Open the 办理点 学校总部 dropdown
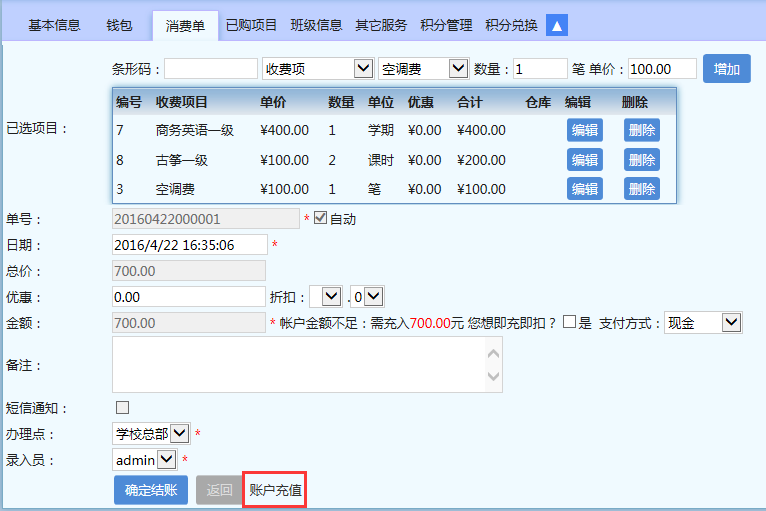 click(x=150, y=433)
